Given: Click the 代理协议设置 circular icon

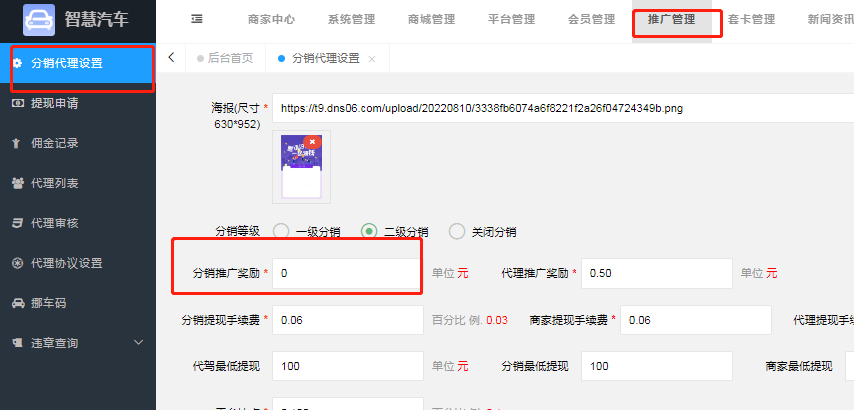Looking at the screenshot, I should [x=17, y=263].
